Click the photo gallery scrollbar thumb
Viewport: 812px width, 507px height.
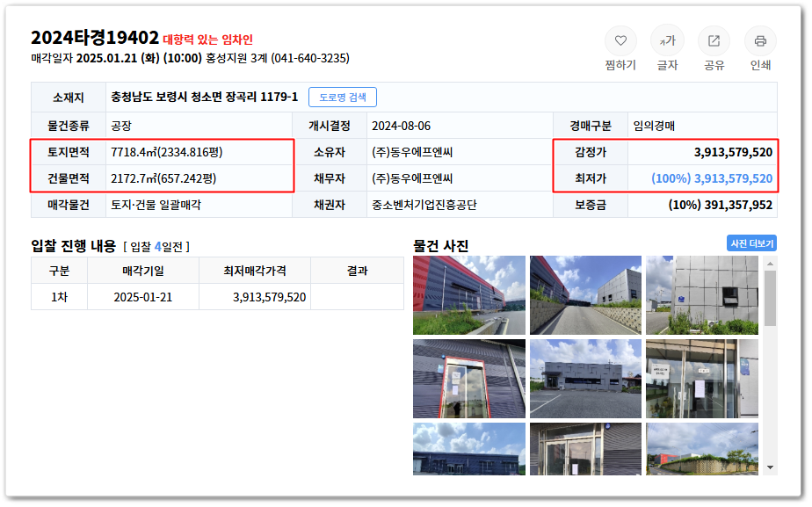point(770,298)
